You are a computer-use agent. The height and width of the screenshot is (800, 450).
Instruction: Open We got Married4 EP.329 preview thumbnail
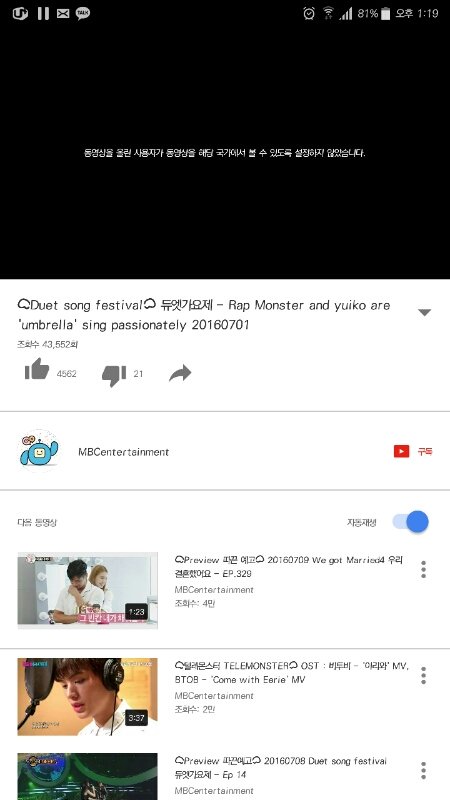[x=88, y=590]
